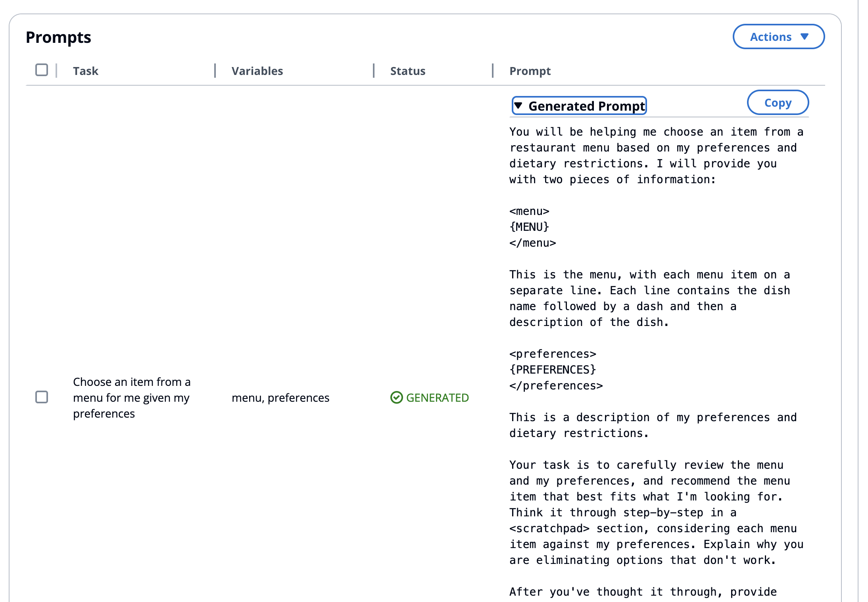Click the Status column header
The height and width of the screenshot is (602, 868).
[407, 71]
